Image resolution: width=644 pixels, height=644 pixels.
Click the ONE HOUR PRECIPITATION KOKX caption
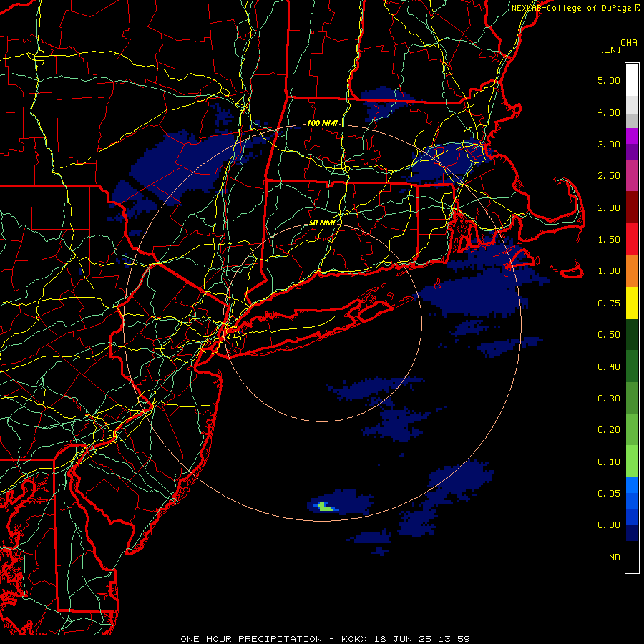(325, 639)
